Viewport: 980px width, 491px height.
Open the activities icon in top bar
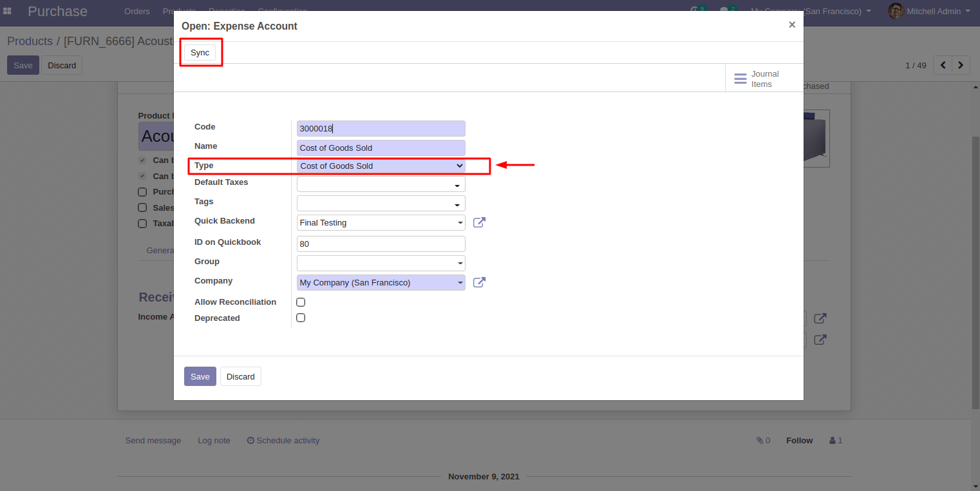click(x=695, y=8)
